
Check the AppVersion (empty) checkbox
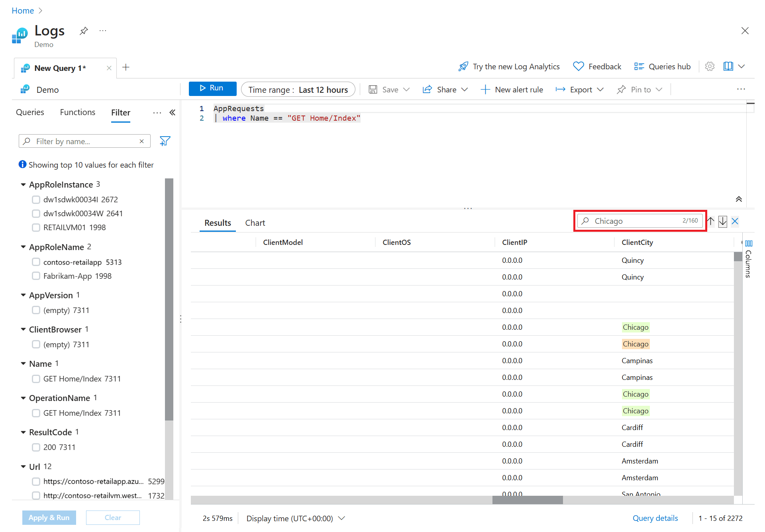[36, 310]
